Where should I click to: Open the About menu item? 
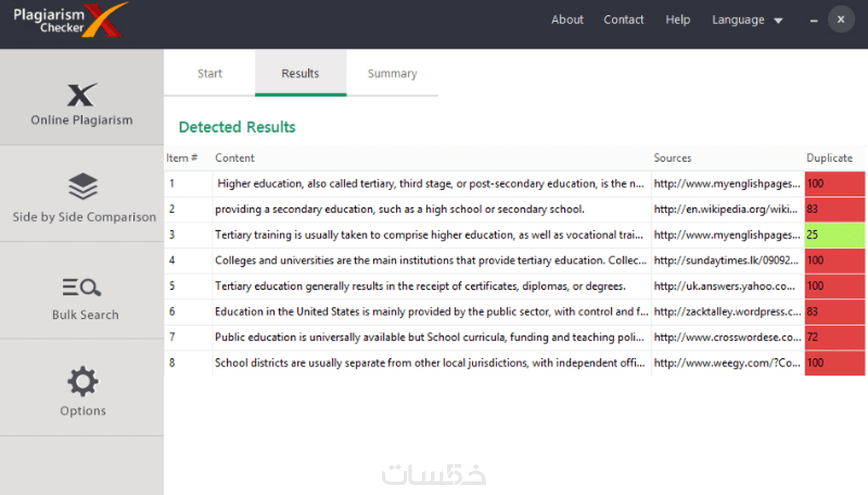(x=567, y=20)
